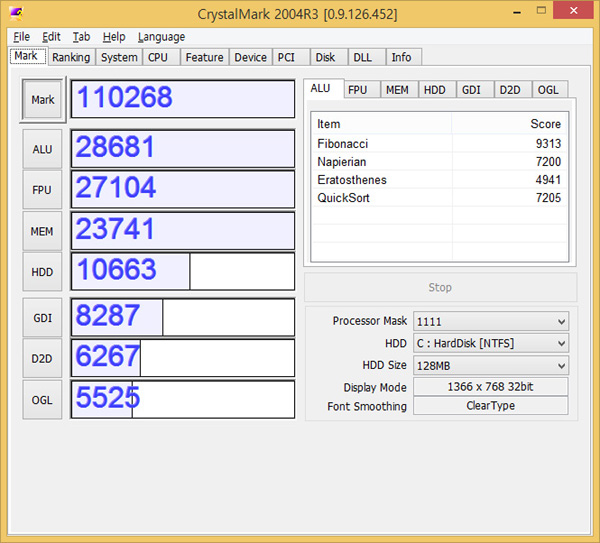Image resolution: width=600 pixels, height=543 pixels.
Task: Switch to the Ranking tab
Action: point(71,57)
